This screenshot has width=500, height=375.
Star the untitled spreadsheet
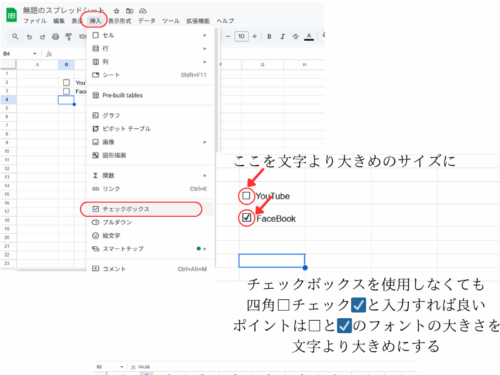coord(116,11)
